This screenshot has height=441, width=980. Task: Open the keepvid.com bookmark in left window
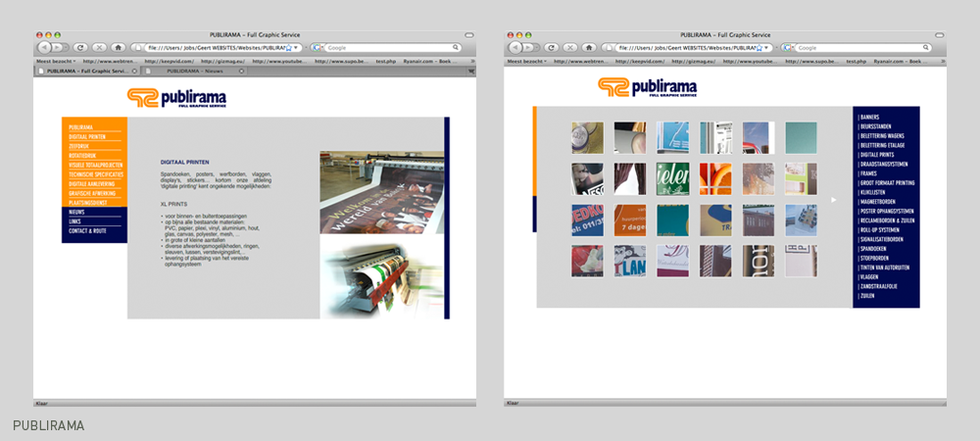click(x=168, y=61)
